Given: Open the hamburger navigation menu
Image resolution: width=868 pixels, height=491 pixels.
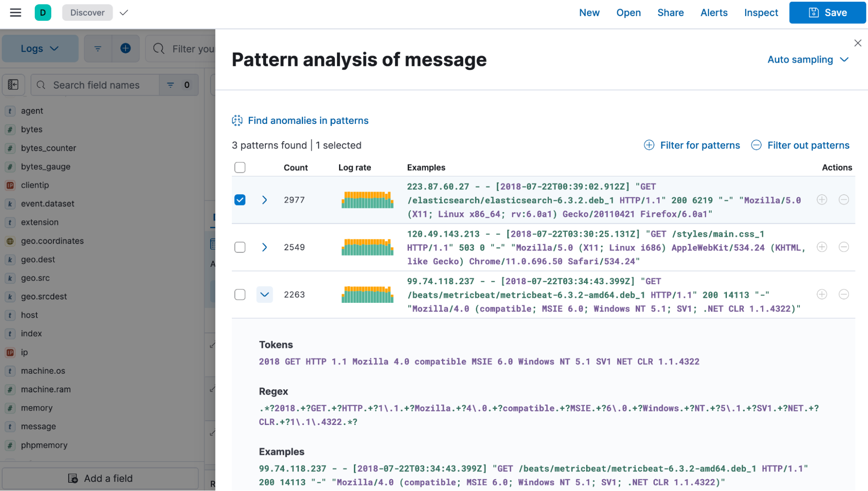Looking at the screenshot, I should tap(16, 13).
